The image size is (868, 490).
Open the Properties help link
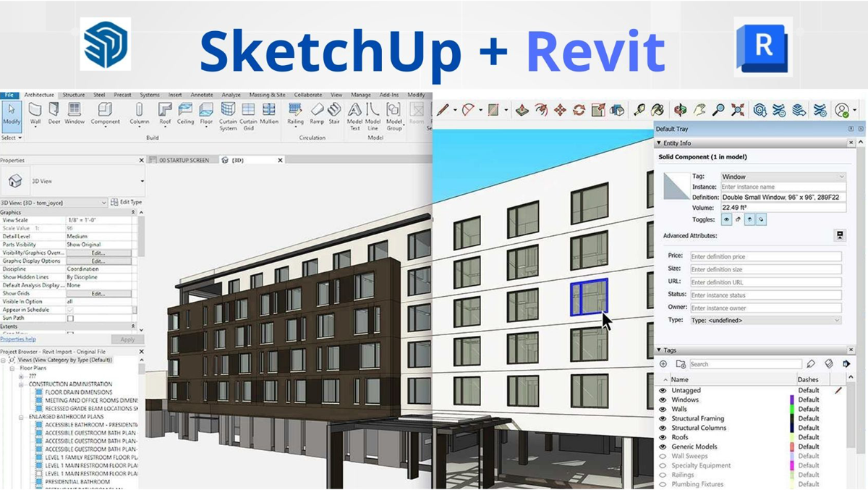[18, 339]
